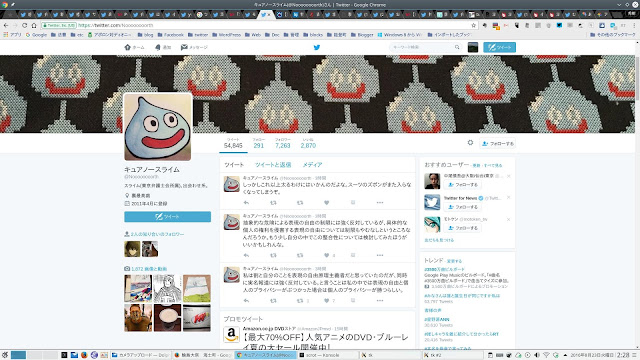Open the 2人の知り合いのフォロワー link

tap(157, 234)
